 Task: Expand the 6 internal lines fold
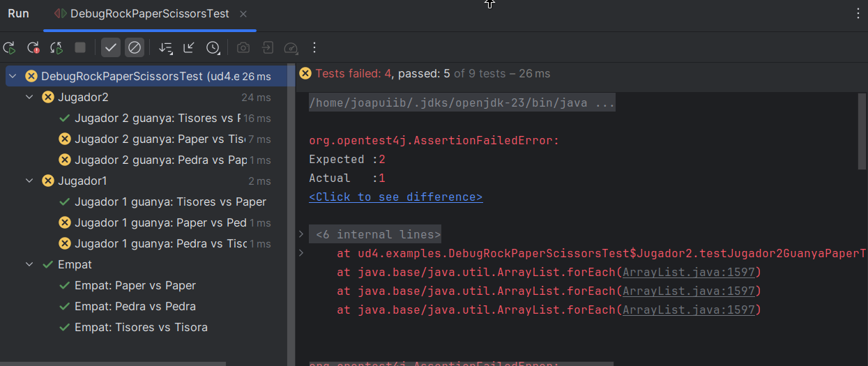click(x=301, y=234)
